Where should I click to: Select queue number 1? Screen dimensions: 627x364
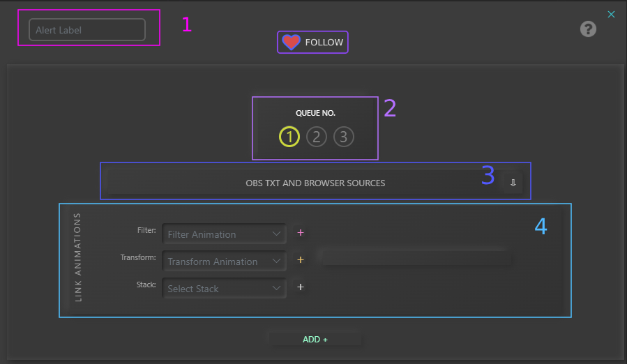pyautogui.click(x=289, y=137)
